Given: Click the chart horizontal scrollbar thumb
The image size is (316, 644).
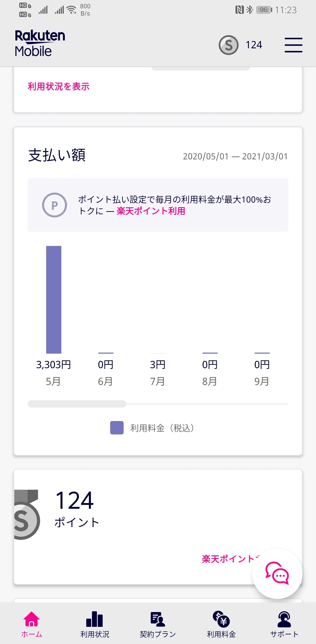Looking at the screenshot, I should tap(77, 404).
